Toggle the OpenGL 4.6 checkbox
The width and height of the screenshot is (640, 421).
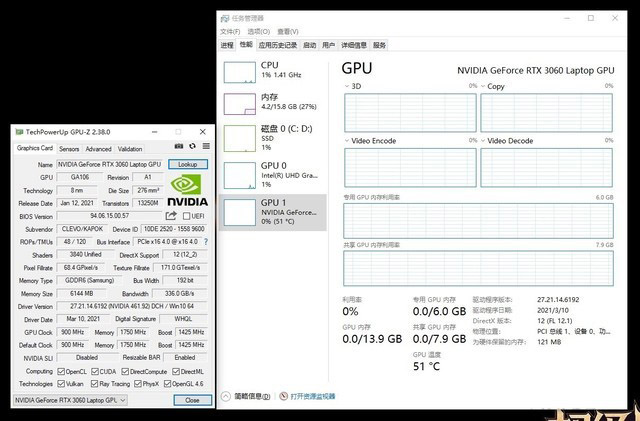(167, 384)
